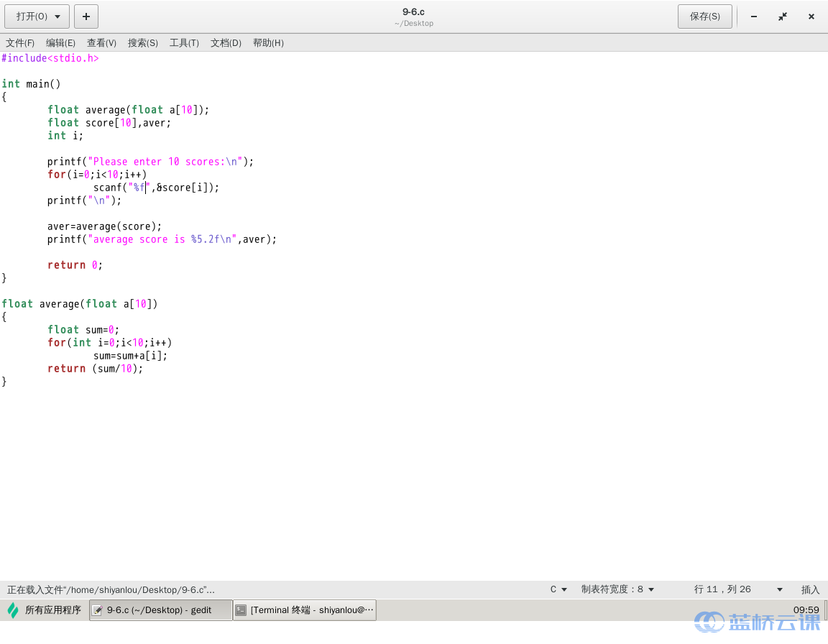Open the C language highlighting selector

558,589
